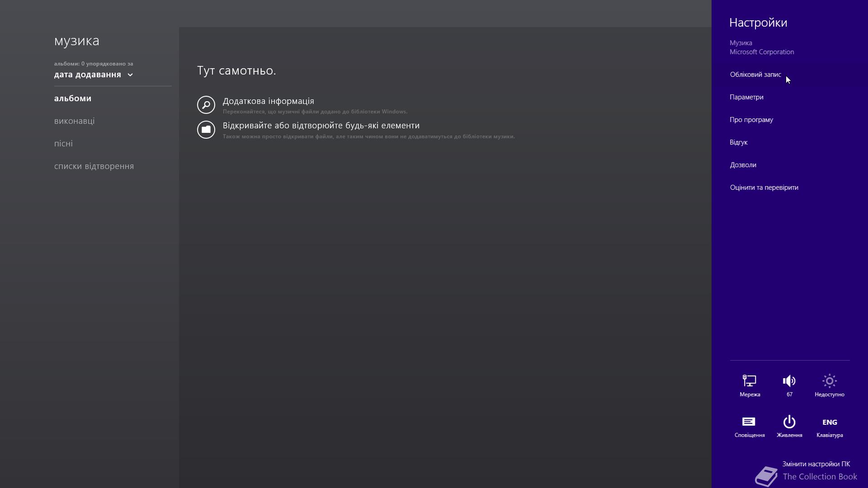The width and height of the screenshot is (868, 488).
Task: Open Параметри in settings pane
Action: point(746,97)
